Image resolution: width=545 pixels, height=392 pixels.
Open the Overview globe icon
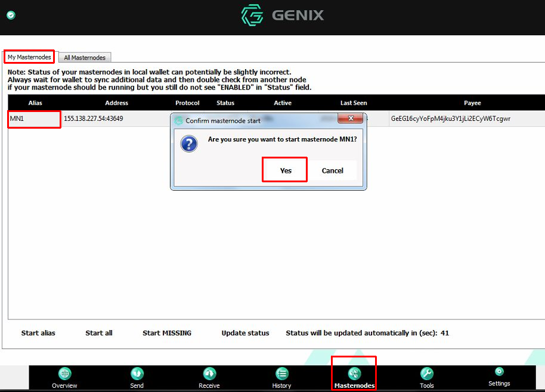64,374
